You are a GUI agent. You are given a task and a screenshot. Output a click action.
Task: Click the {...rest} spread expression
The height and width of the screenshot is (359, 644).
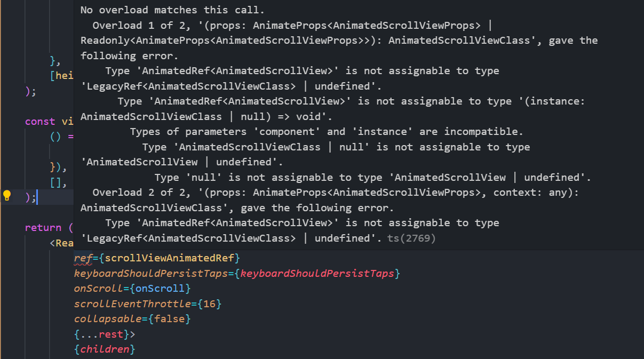coord(100,334)
